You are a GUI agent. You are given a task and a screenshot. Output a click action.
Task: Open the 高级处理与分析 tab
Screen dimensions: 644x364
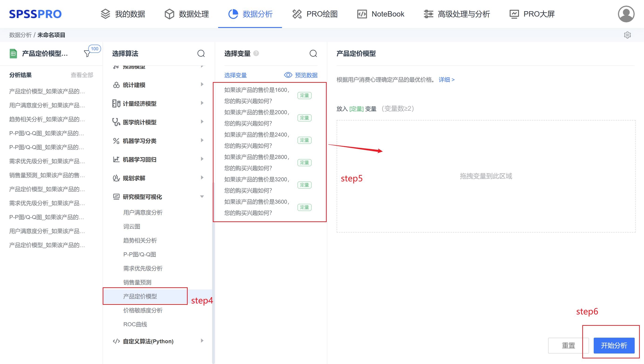457,14
